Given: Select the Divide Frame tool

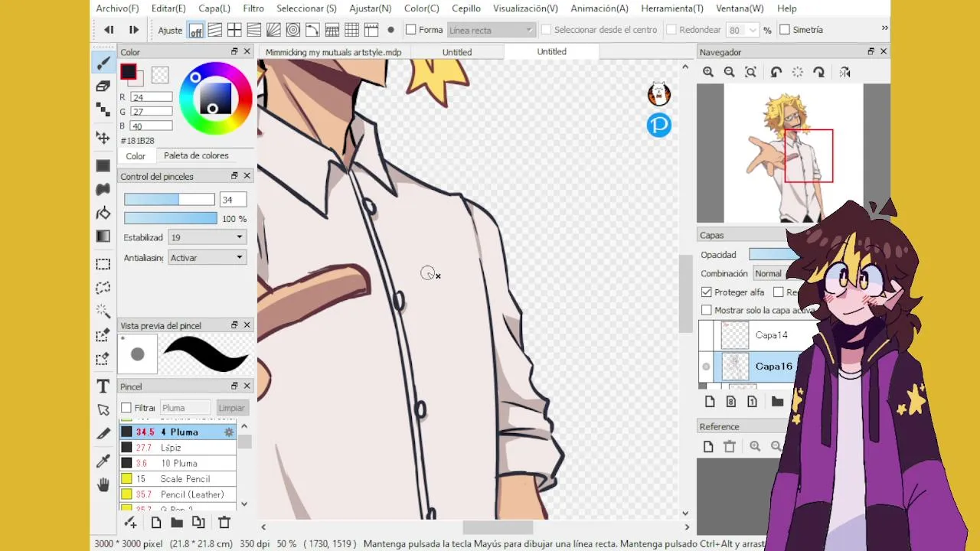Looking at the screenshot, I should [x=103, y=434].
